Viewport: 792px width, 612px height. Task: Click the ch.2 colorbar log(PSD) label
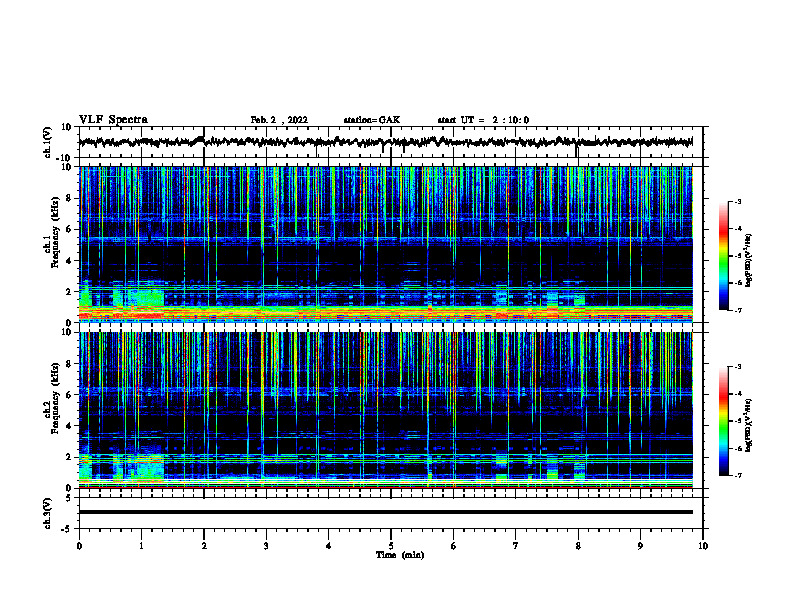[749, 425]
